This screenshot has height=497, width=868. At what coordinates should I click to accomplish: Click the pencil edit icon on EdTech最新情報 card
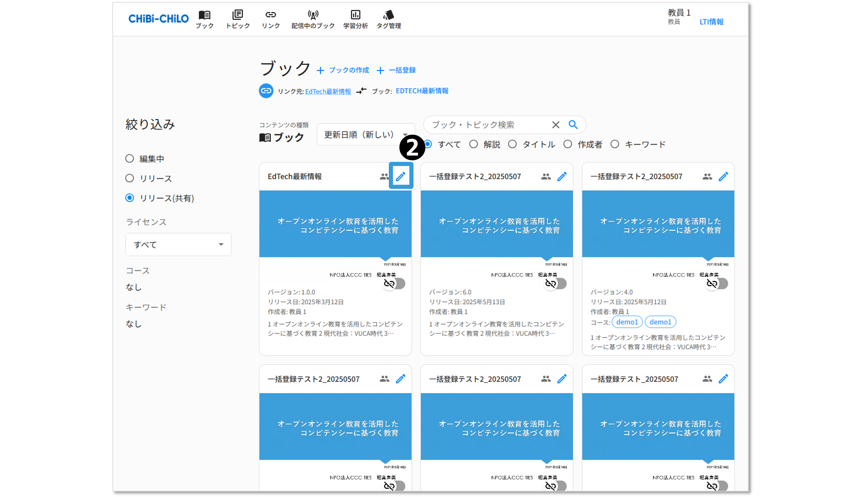401,176
